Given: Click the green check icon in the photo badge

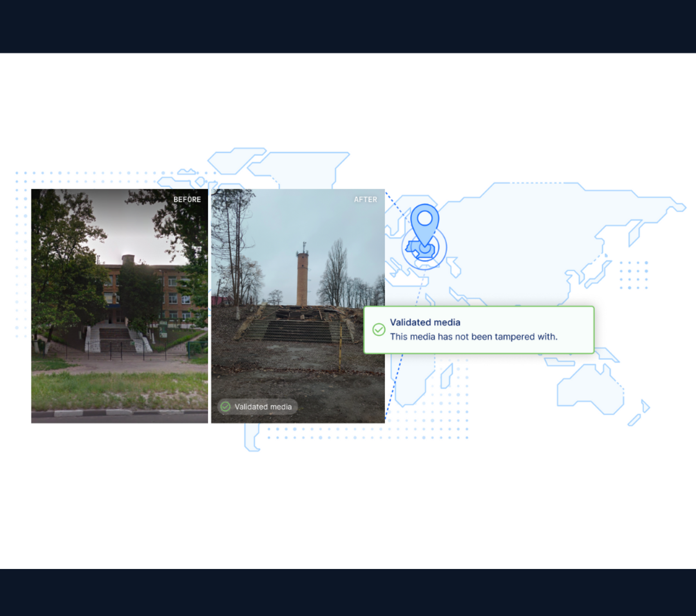Looking at the screenshot, I should pyautogui.click(x=225, y=407).
